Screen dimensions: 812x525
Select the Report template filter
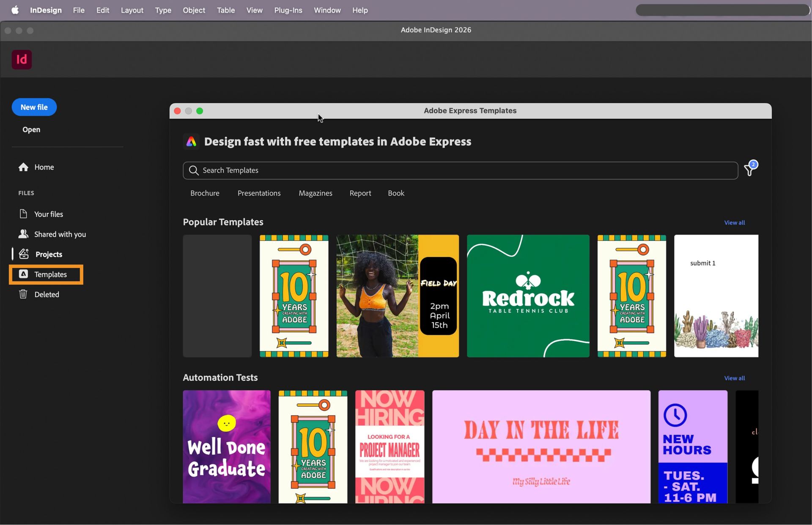(x=360, y=193)
